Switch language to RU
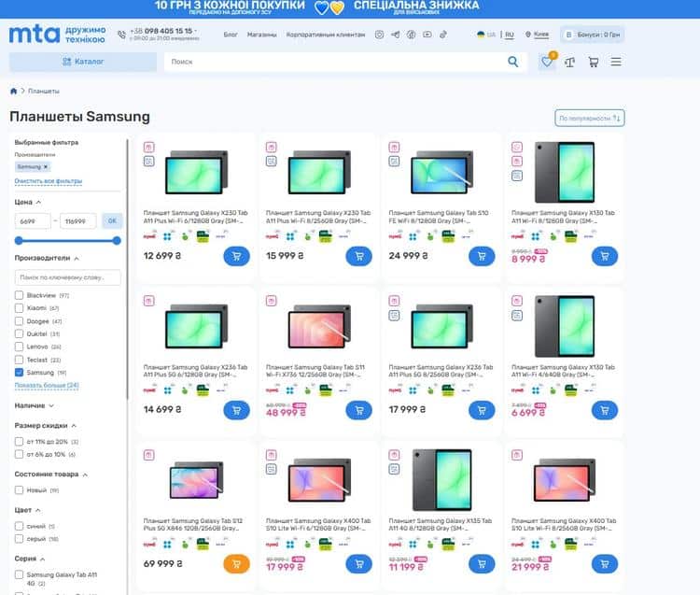This screenshot has width=700, height=595. click(x=510, y=35)
